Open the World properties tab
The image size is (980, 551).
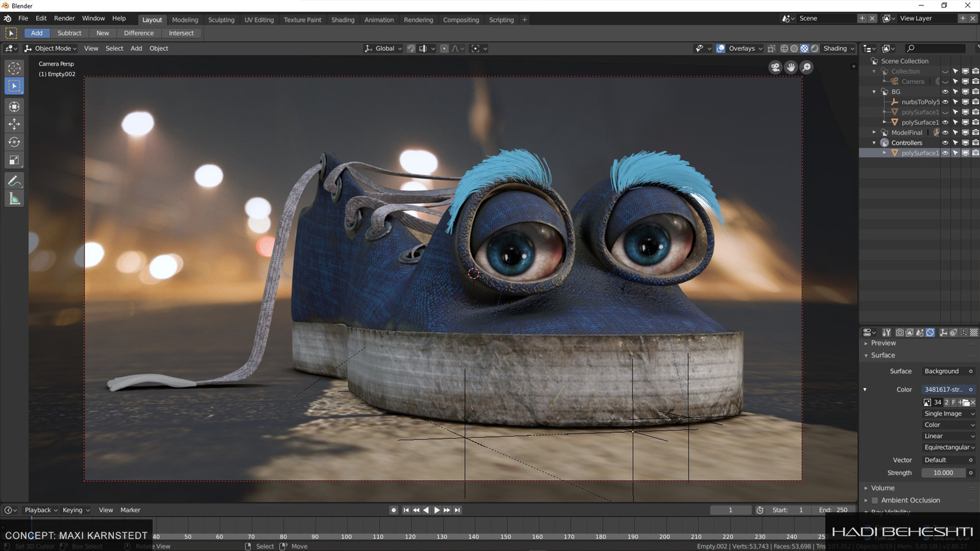pos(930,332)
